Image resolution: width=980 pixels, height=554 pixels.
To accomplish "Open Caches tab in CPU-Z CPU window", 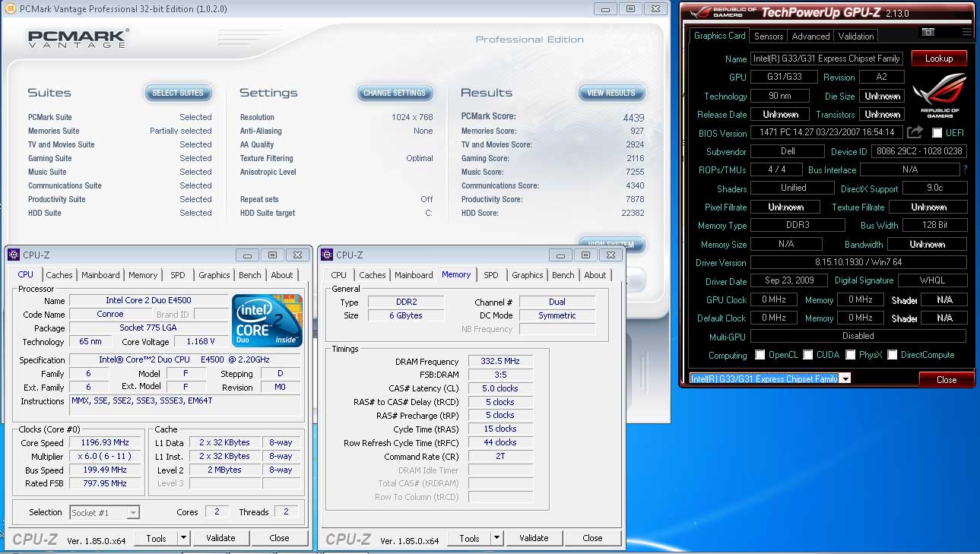I will pyautogui.click(x=59, y=275).
